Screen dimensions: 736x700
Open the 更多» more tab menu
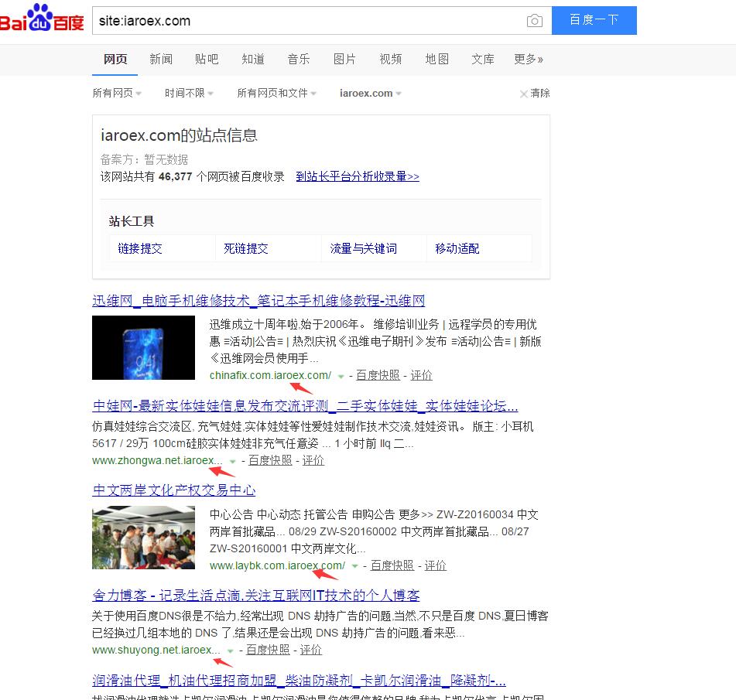click(x=529, y=60)
